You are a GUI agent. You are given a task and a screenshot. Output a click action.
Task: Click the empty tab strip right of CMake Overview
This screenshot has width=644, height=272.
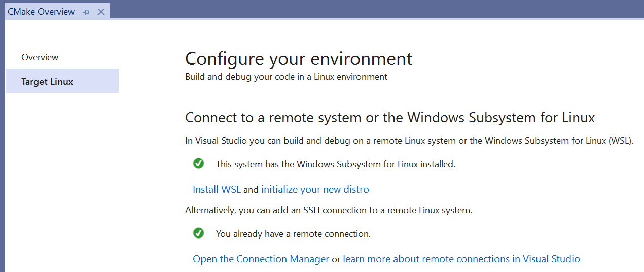click(x=375, y=10)
